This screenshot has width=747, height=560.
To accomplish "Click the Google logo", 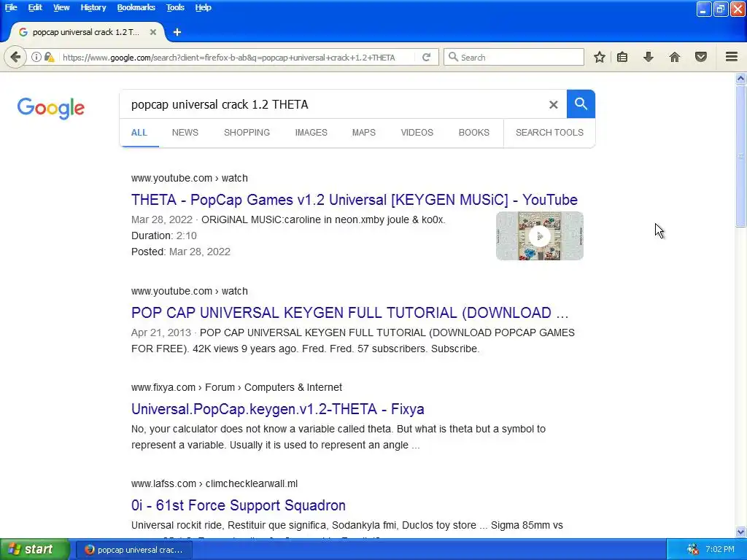I will pos(50,109).
